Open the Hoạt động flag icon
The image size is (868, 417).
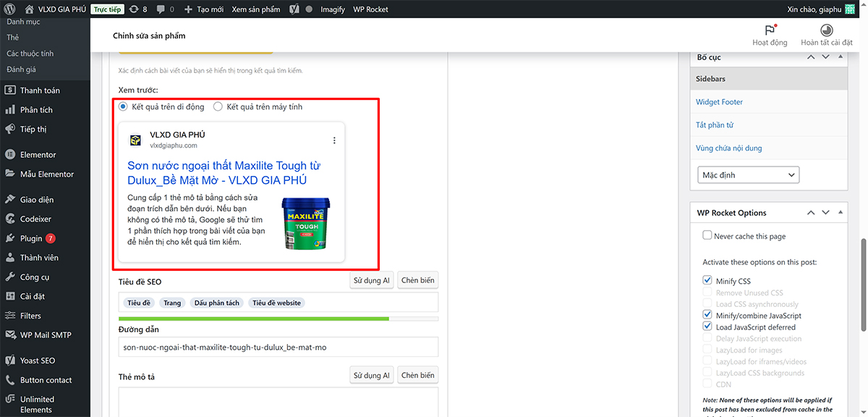770,30
